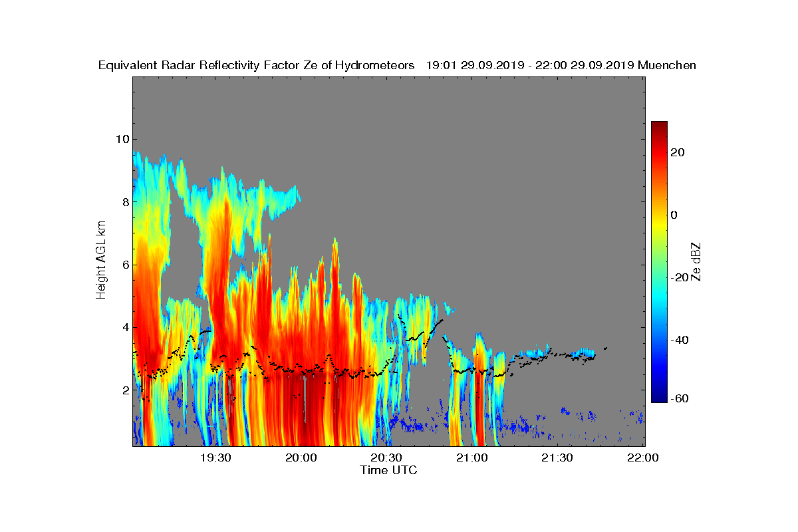Click the 19:30 time tick label
This screenshot has height=532, width=798.
215,458
